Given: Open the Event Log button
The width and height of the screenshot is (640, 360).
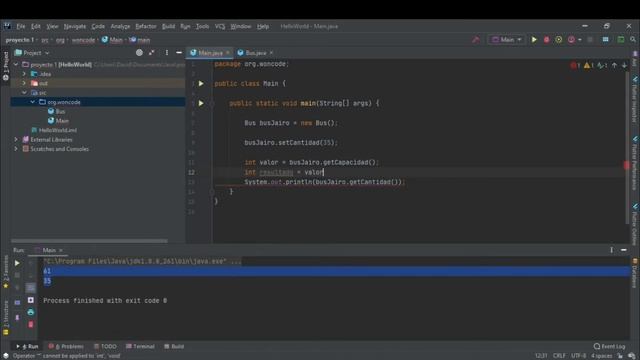Looking at the screenshot, I should click(609, 346).
